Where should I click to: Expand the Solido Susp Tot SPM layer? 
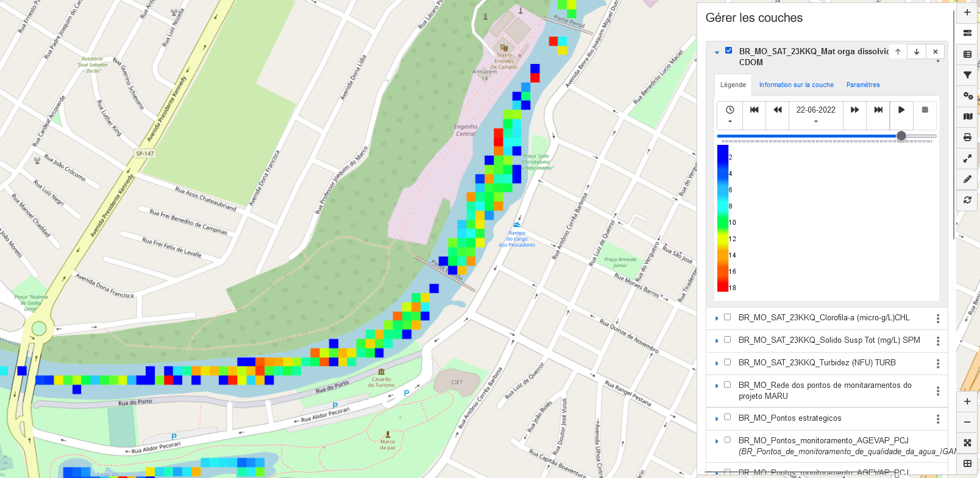click(717, 341)
